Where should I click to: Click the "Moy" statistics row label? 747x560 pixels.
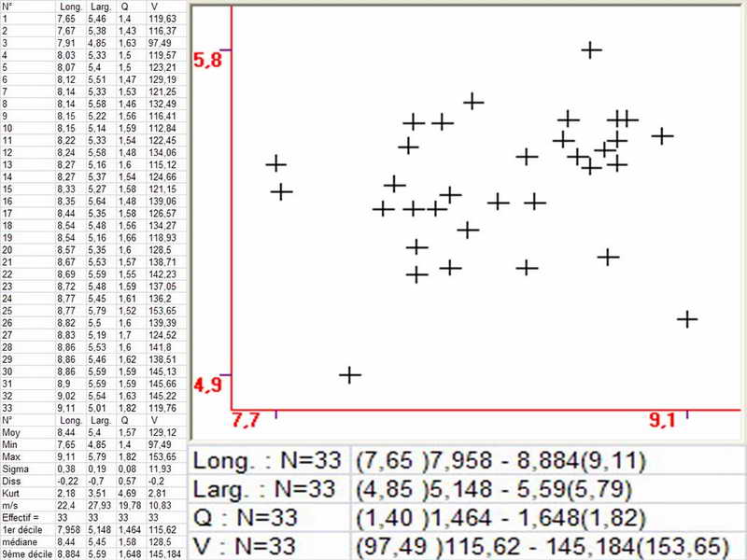pos(10,431)
